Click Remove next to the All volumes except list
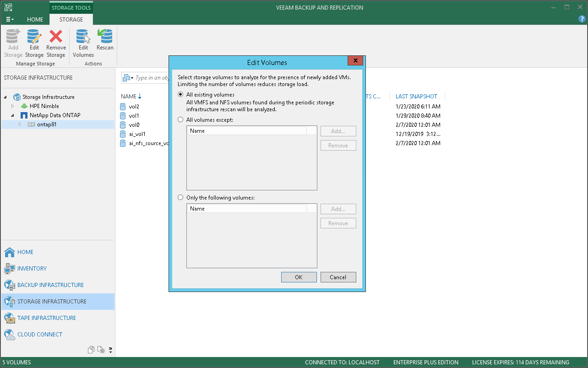Screen dimensions: 588x368 pos(338,146)
